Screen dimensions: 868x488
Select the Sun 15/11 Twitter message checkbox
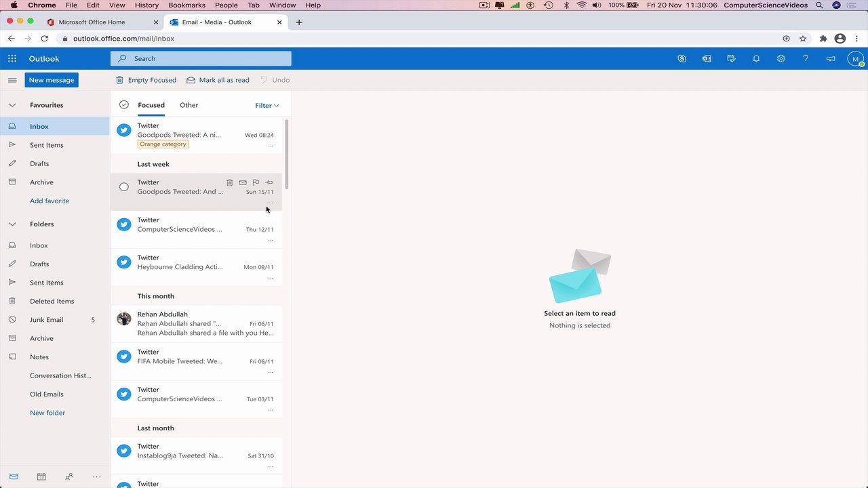click(123, 187)
